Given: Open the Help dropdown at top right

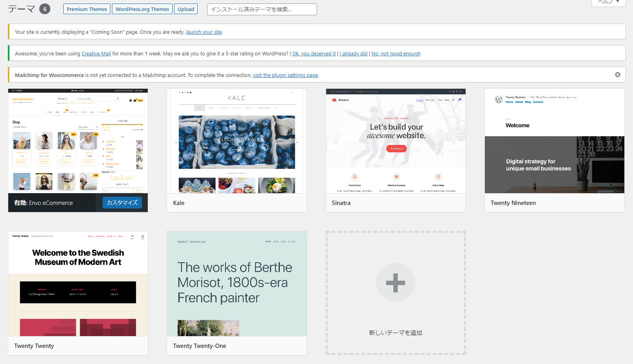Looking at the screenshot, I should point(608,2).
